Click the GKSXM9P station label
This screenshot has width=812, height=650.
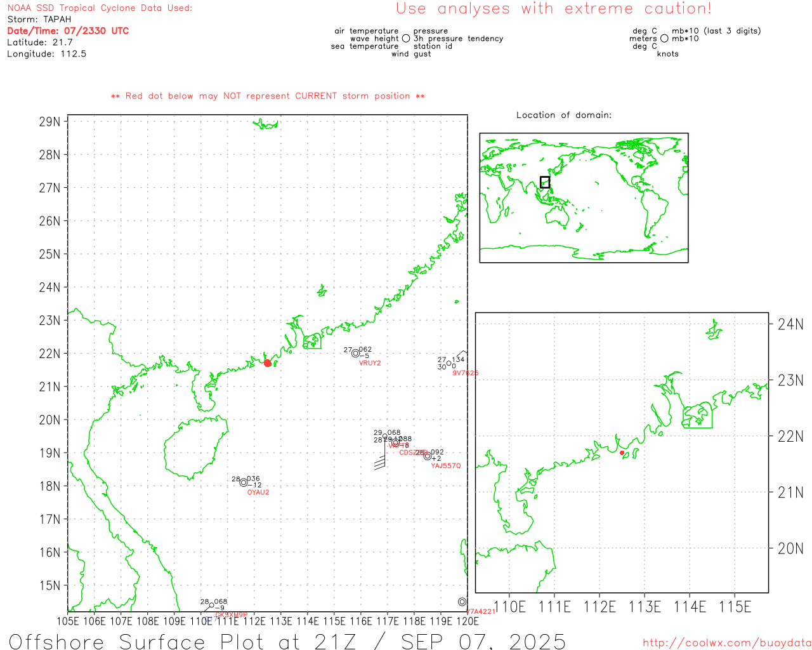click(232, 615)
